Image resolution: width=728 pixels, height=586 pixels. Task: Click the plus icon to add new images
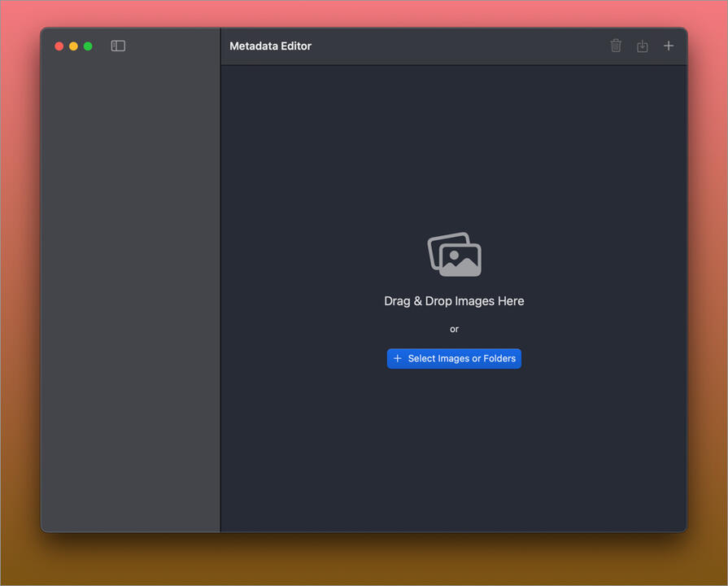point(668,46)
